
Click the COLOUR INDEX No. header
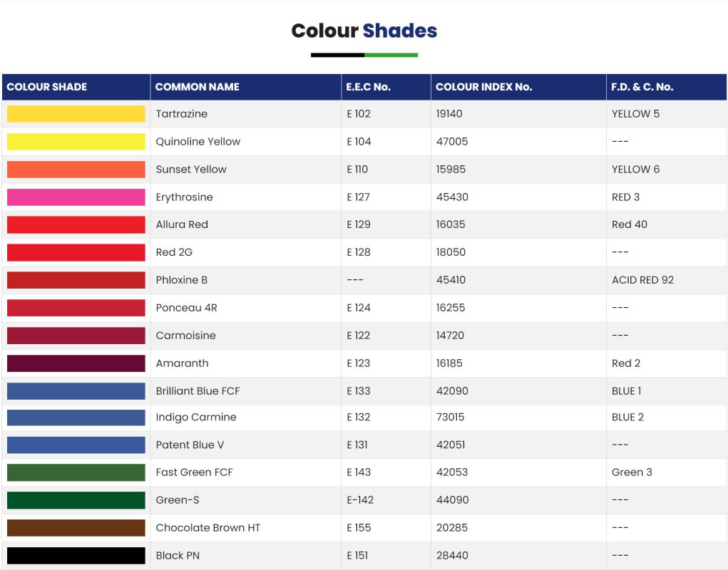483,87
